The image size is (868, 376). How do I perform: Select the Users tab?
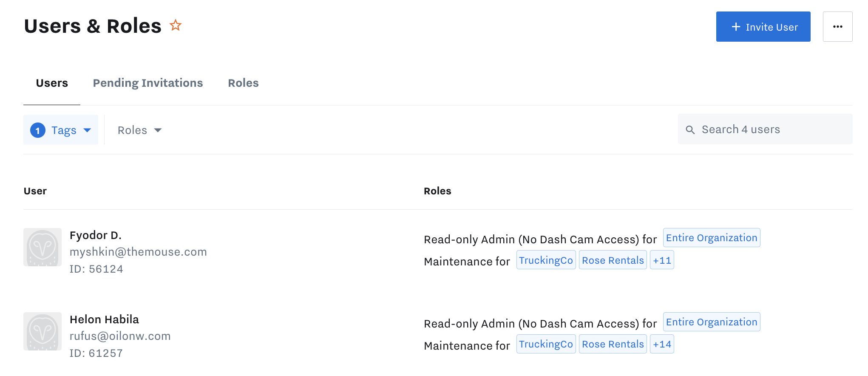[52, 83]
